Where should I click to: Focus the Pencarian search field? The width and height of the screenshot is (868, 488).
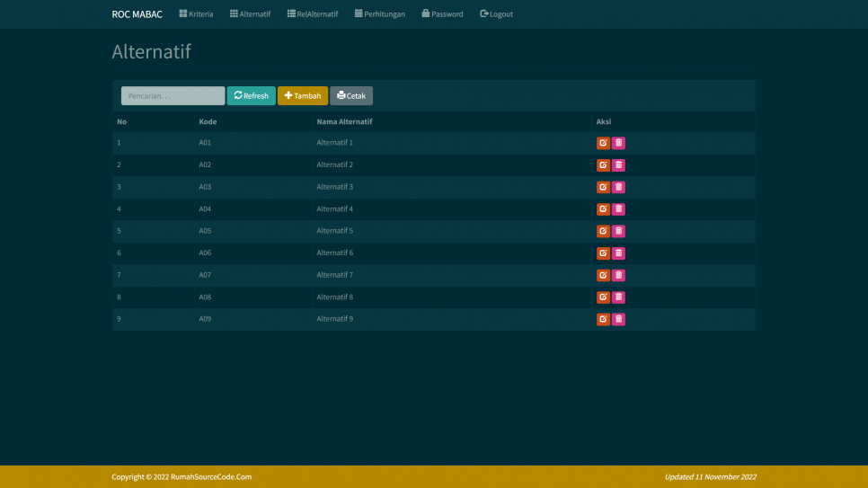pos(173,96)
